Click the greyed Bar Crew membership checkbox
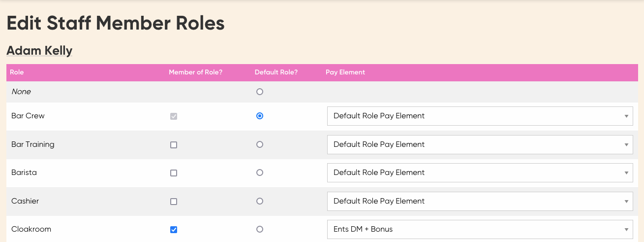 click(173, 116)
